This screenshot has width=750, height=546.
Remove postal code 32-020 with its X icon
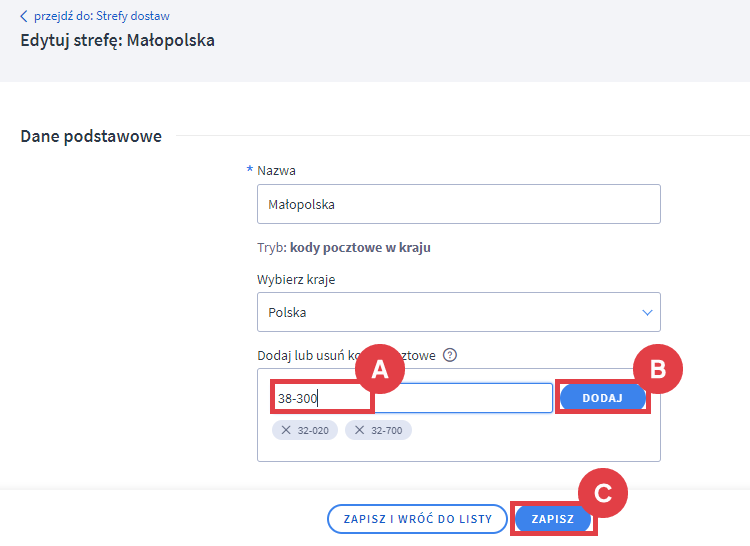(286, 430)
